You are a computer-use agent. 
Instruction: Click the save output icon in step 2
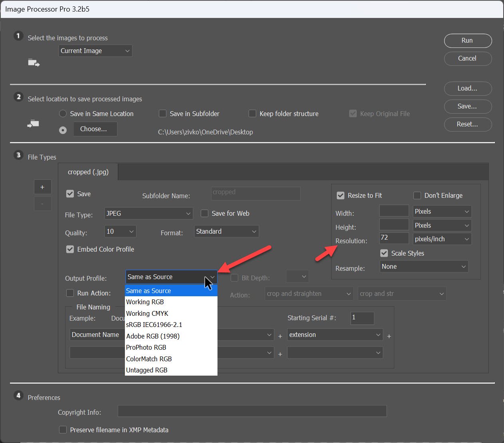point(33,124)
